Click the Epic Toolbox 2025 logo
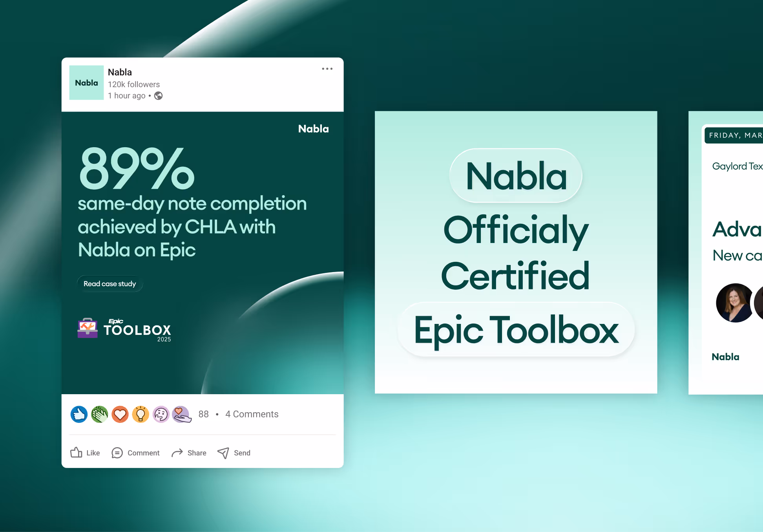Image resolution: width=763 pixels, height=532 pixels. coord(124,329)
